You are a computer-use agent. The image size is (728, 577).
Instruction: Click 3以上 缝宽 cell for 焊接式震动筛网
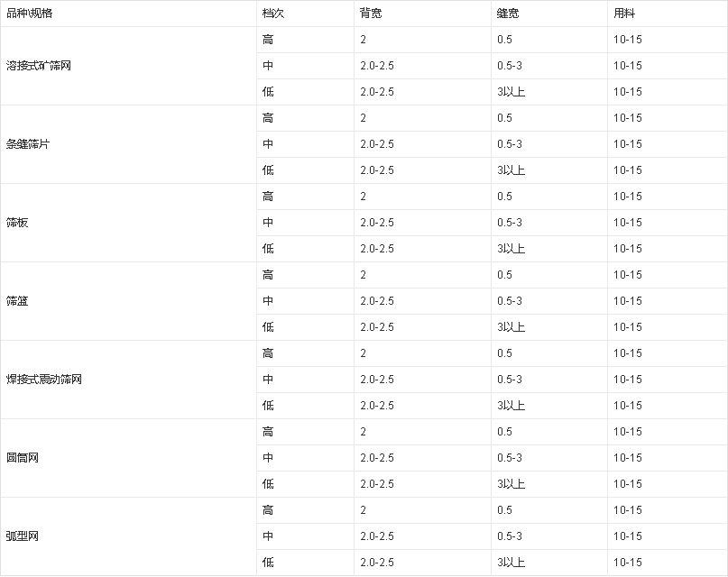(510, 406)
